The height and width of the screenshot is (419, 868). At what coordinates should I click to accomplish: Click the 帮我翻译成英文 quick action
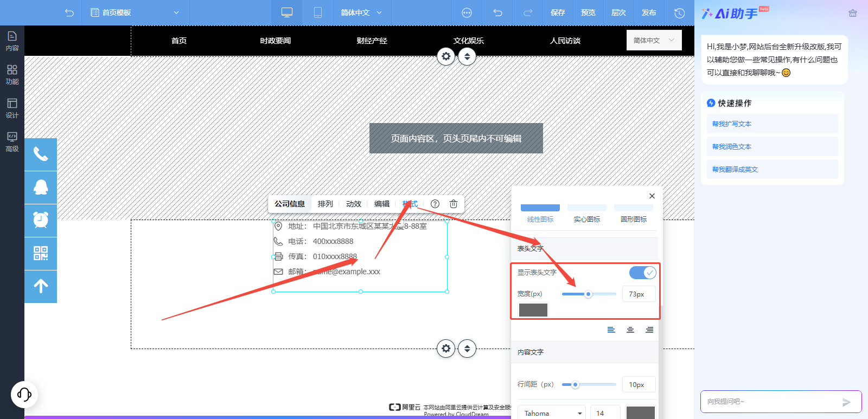coord(772,169)
